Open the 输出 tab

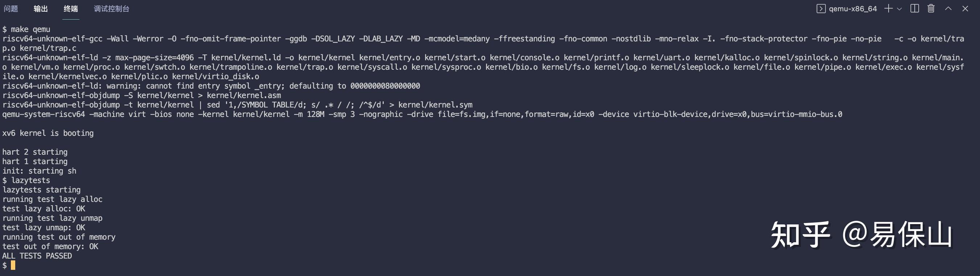coord(41,9)
